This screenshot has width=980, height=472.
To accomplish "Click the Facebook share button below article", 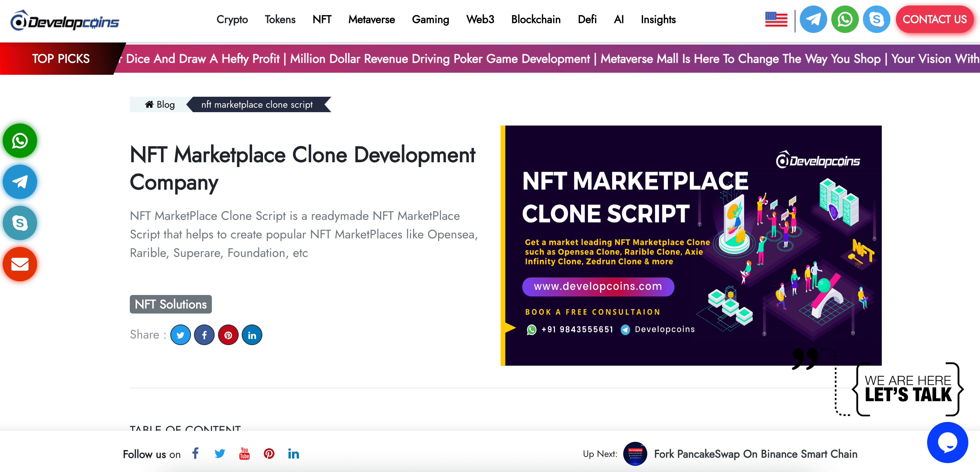I will [205, 335].
